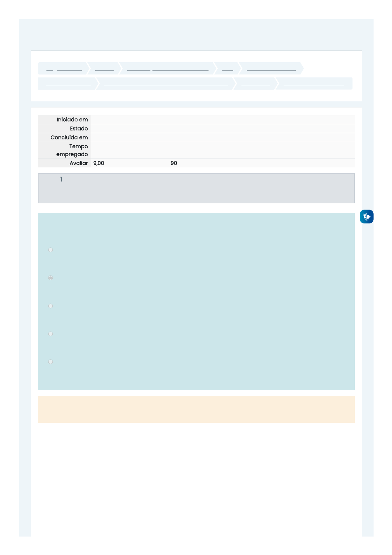This screenshot has height=555, width=392.
Task: Click the 'Tempo empregado' row label
Action: 72,150
